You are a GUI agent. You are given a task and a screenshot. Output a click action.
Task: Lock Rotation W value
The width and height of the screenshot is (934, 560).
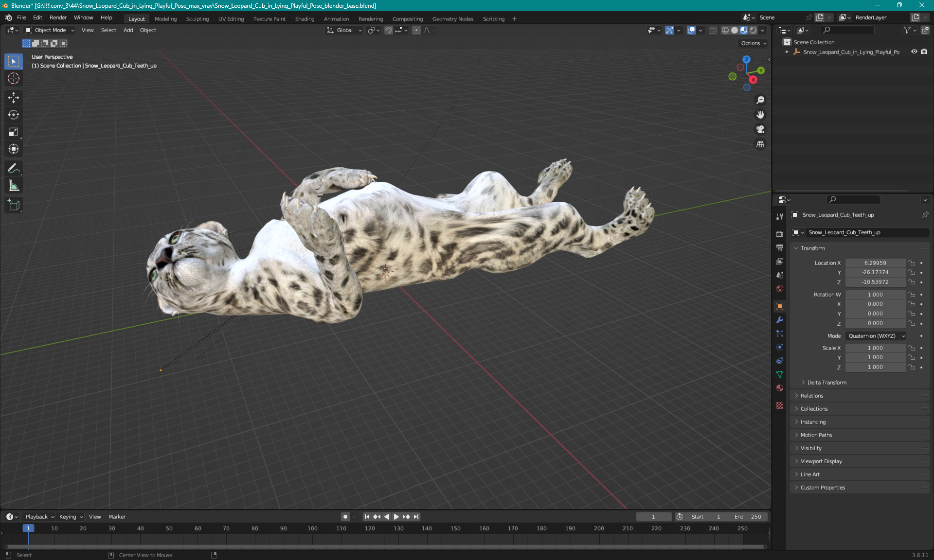pos(912,295)
